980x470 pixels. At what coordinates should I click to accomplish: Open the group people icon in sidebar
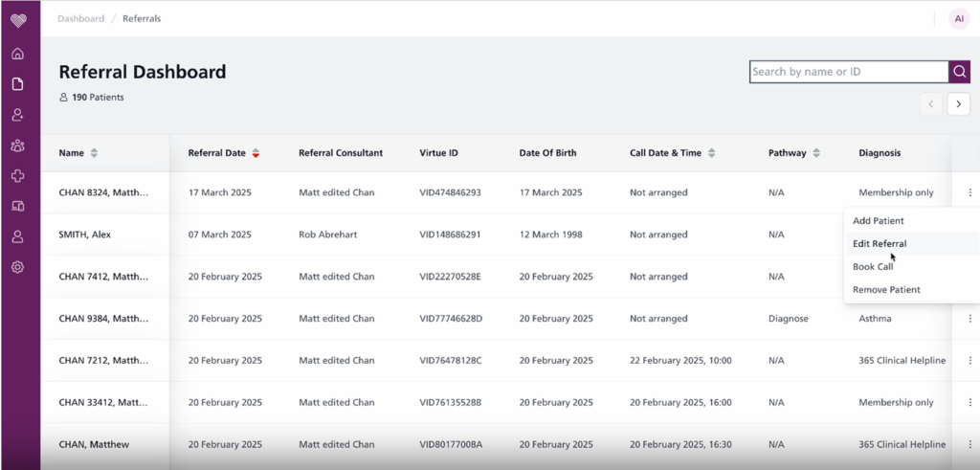coord(17,145)
